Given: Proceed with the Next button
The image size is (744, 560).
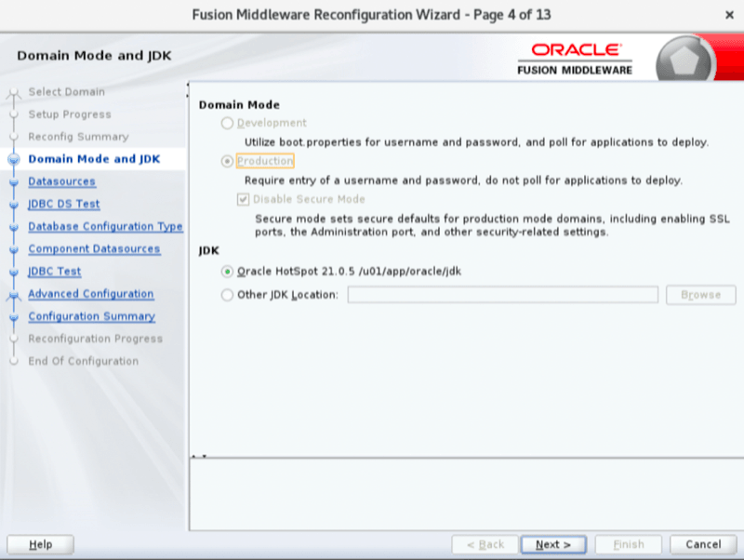Looking at the screenshot, I should [553, 544].
